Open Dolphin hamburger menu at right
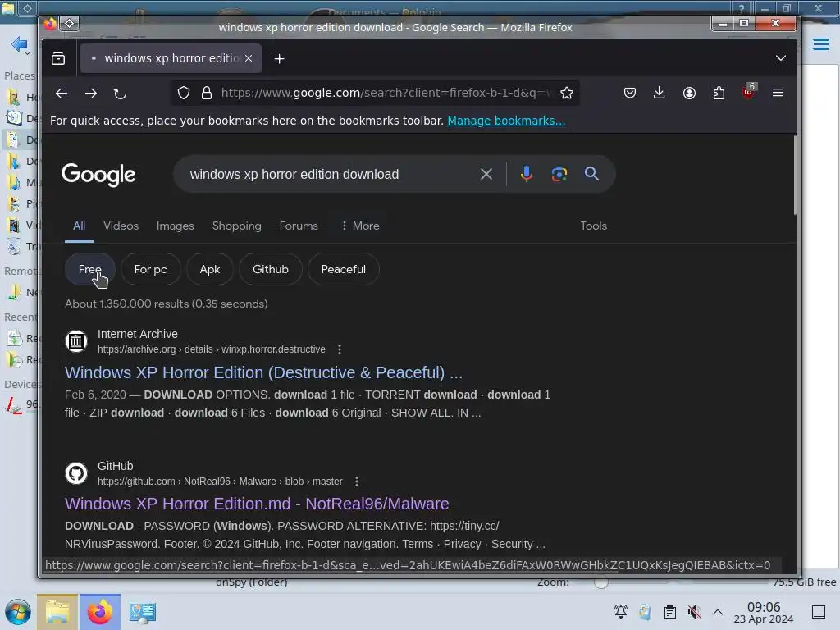 click(x=820, y=44)
